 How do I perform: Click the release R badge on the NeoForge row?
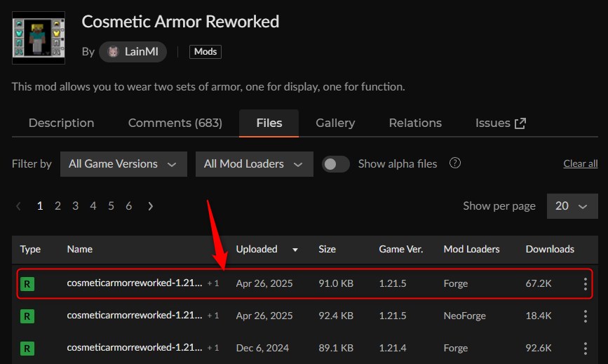click(x=27, y=316)
